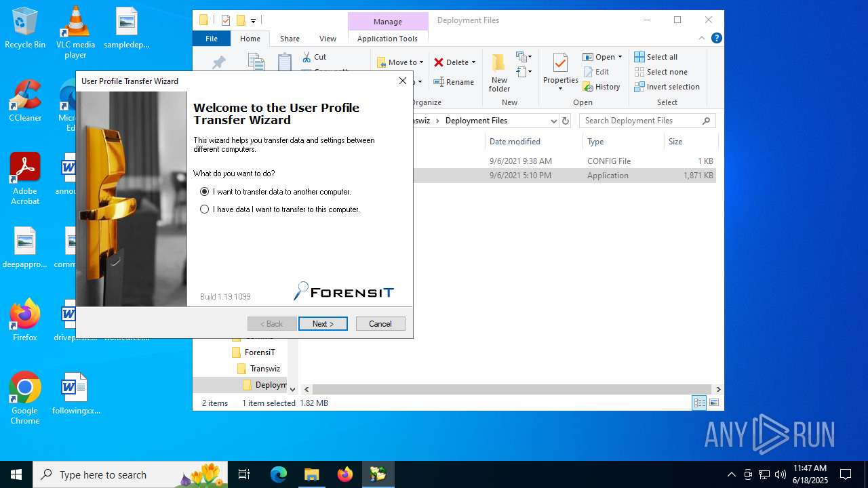Create a New folder
This screenshot has width=868, height=488.
point(499,73)
